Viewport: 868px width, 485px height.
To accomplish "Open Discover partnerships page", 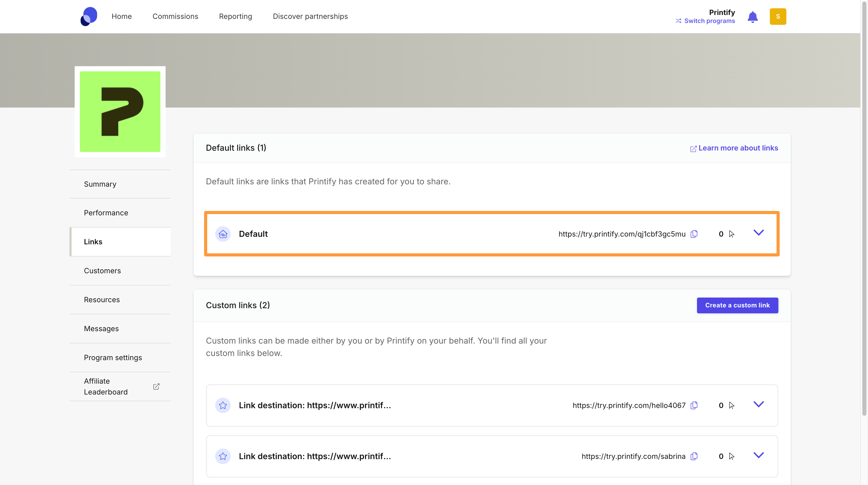I will [x=310, y=16].
